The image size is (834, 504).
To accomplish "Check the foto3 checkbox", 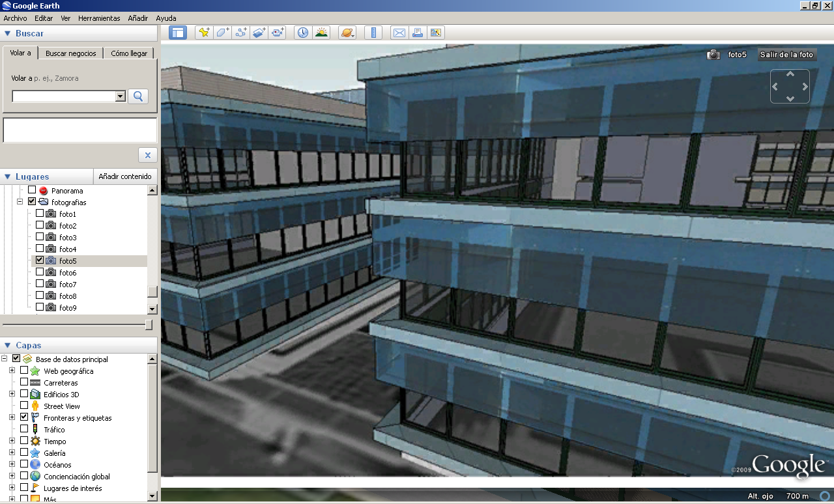I will [x=40, y=237].
